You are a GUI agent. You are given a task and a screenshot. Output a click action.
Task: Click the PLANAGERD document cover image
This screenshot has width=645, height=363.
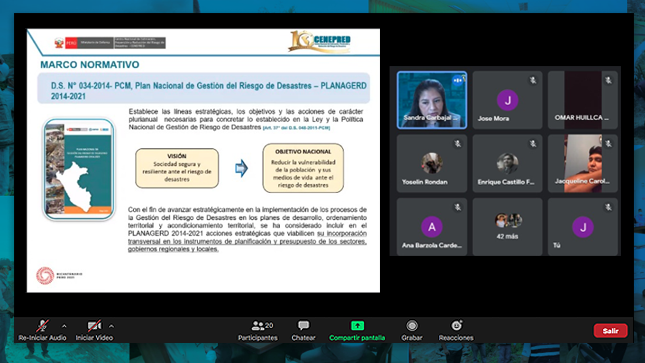tap(79, 169)
